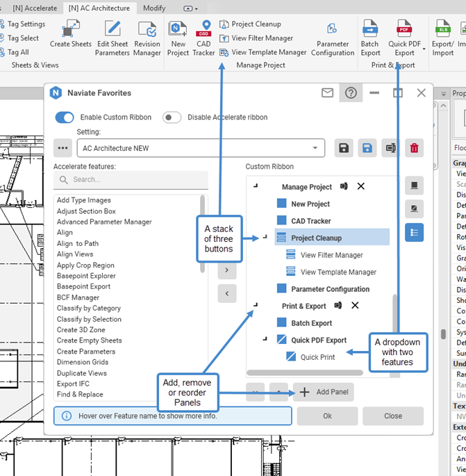
Task: Open Revision Manager tool
Action: click(147, 30)
